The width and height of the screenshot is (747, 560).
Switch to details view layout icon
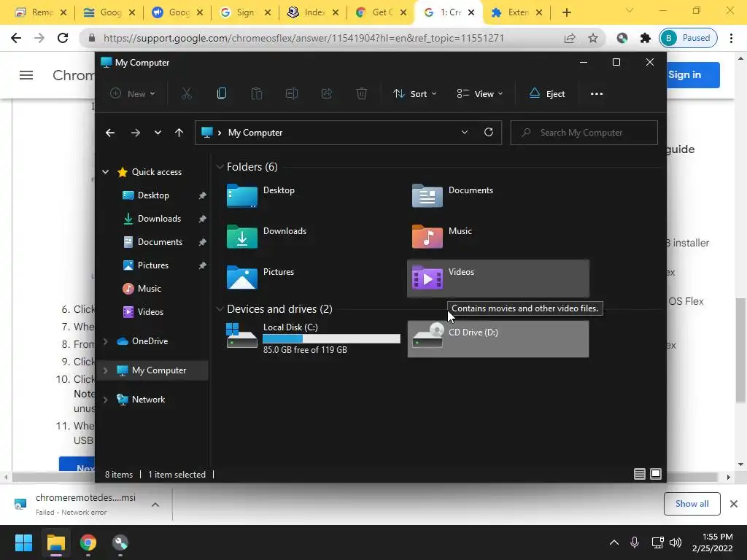click(639, 474)
